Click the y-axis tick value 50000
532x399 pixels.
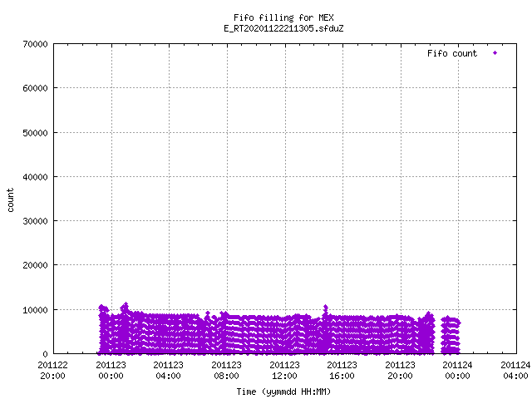[35, 133]
